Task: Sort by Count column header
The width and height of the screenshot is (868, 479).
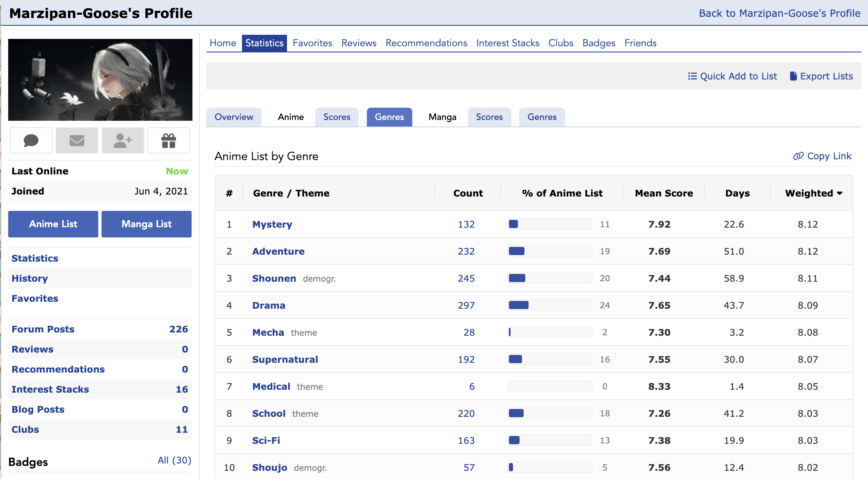Action: point(468,193)
